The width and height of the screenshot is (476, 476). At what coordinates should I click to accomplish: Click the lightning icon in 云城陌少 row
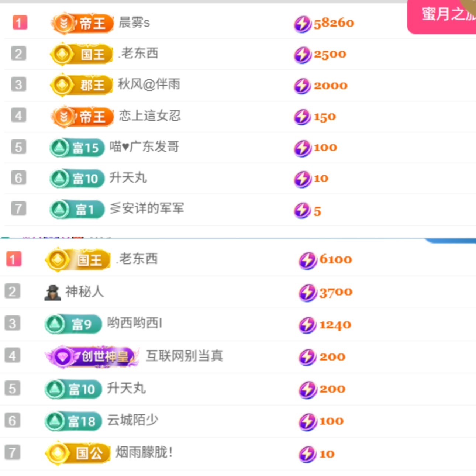[308, 422]
